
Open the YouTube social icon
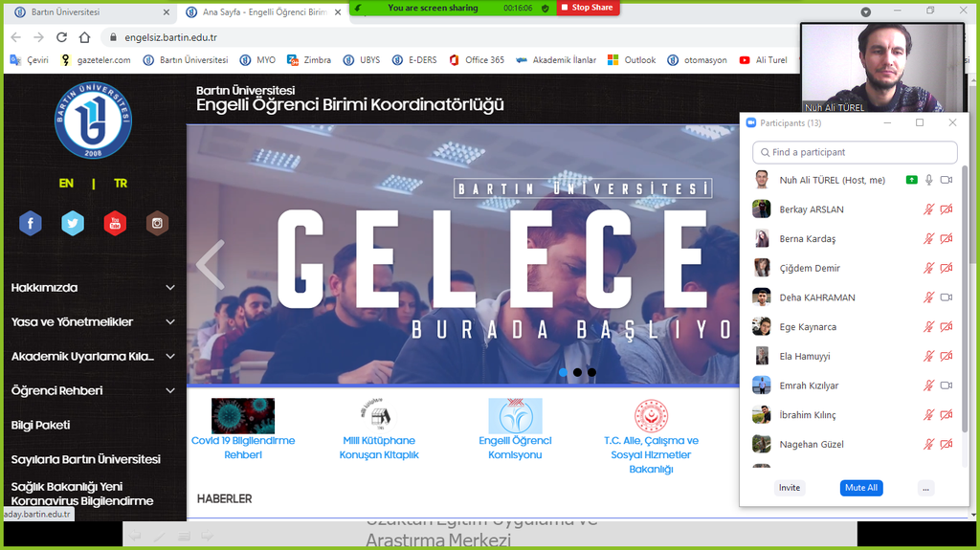point(115,224)
